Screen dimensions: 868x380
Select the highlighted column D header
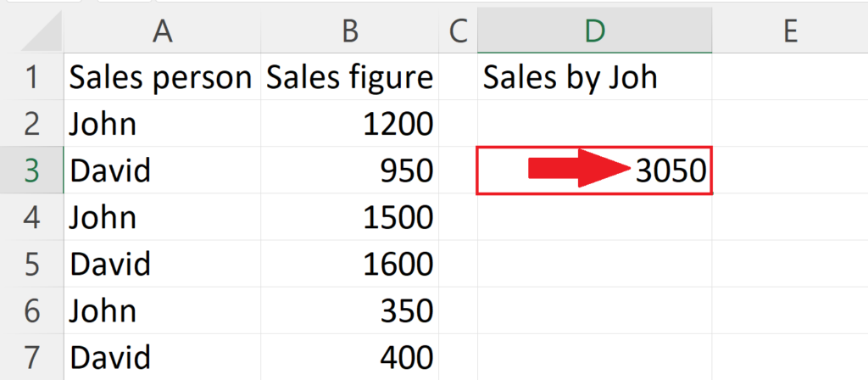[594, 31]
